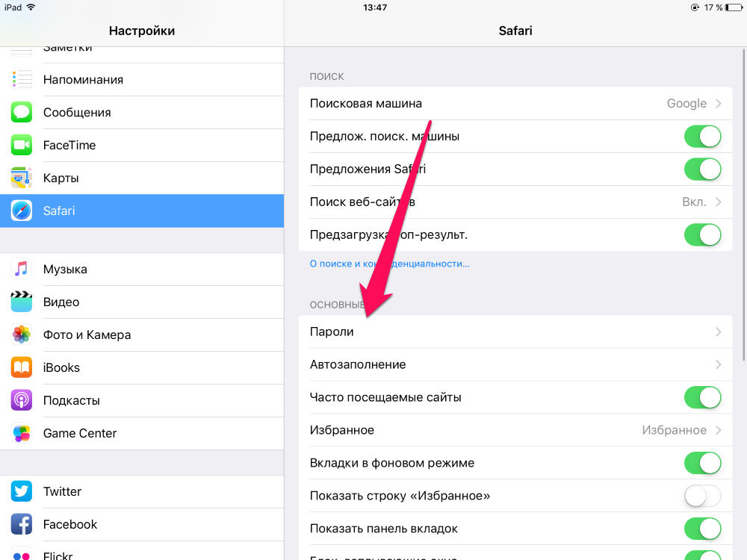Tap the Music (Музыка) note icon

coord(22,269)
